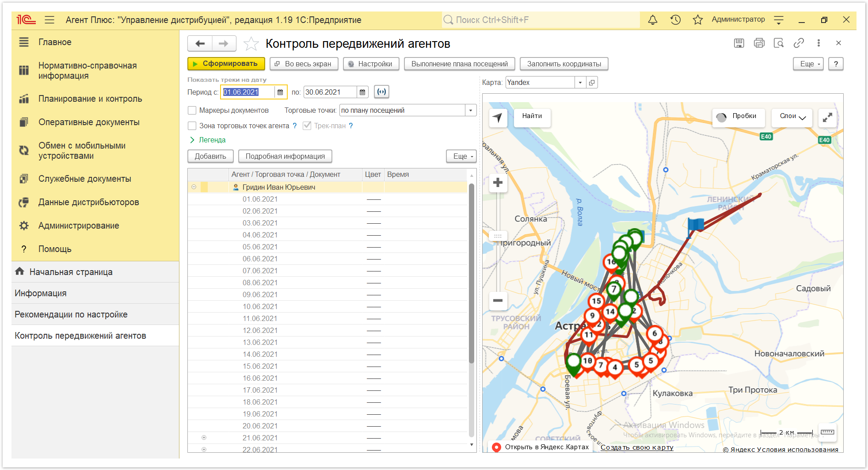Viewport: 868px width, 470px height.
Task: Open calendar for the end date
Action: click(x=362, y=92)
